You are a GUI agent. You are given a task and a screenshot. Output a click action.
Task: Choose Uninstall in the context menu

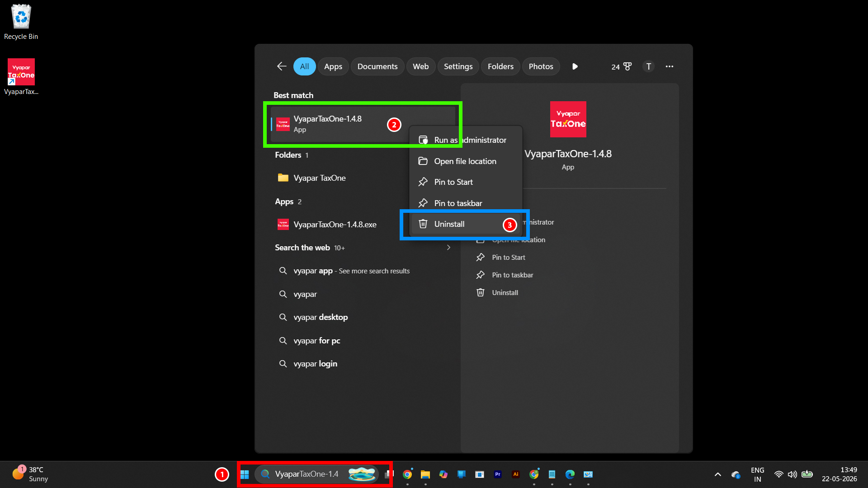(466, 224)
